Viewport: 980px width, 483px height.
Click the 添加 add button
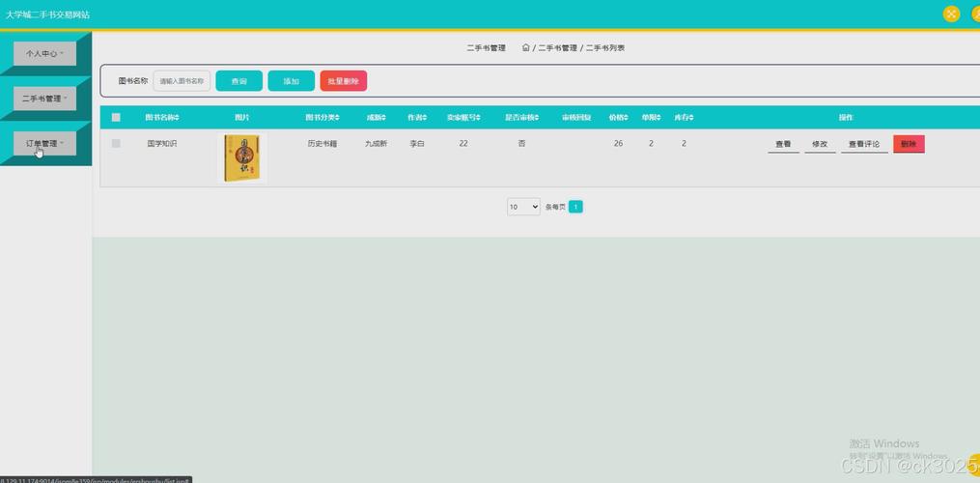pyautogui.click(x=292, y=81)
